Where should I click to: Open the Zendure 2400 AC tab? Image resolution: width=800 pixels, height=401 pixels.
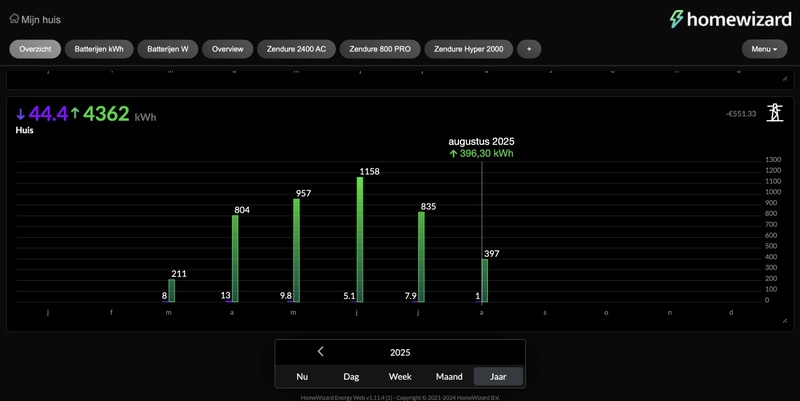(296, 49)
